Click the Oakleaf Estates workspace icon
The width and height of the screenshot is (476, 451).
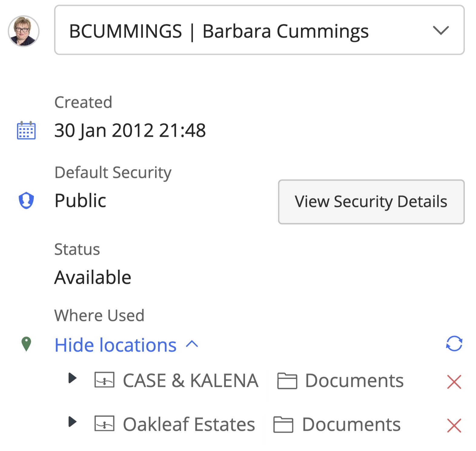pos(104,423)
